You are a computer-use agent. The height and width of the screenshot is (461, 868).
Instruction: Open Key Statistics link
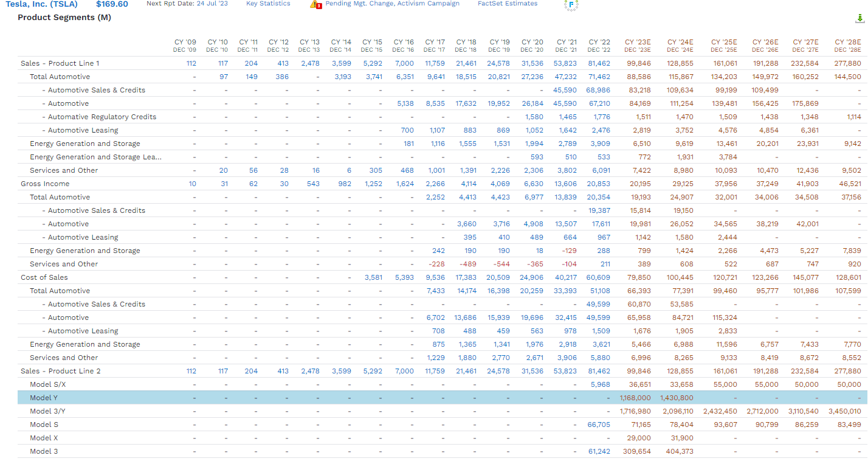(268, 4)
